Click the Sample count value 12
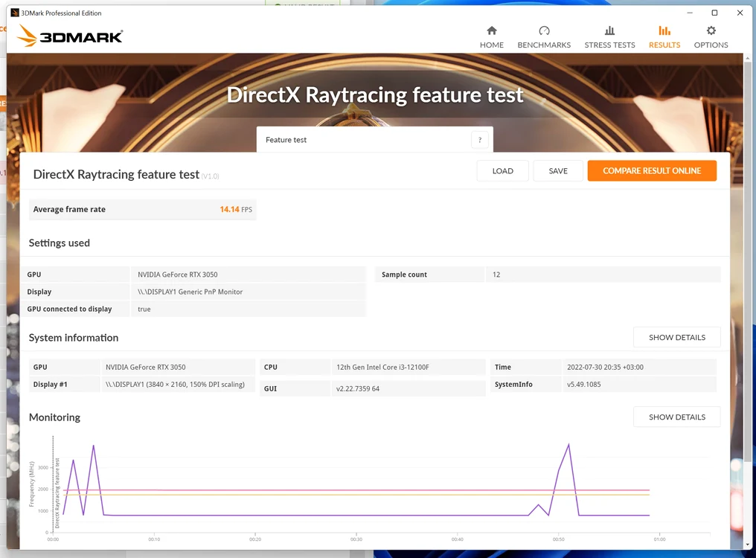The width and height of the screenshot is (756, 558). pyautogui.click(x=496, y=275)
